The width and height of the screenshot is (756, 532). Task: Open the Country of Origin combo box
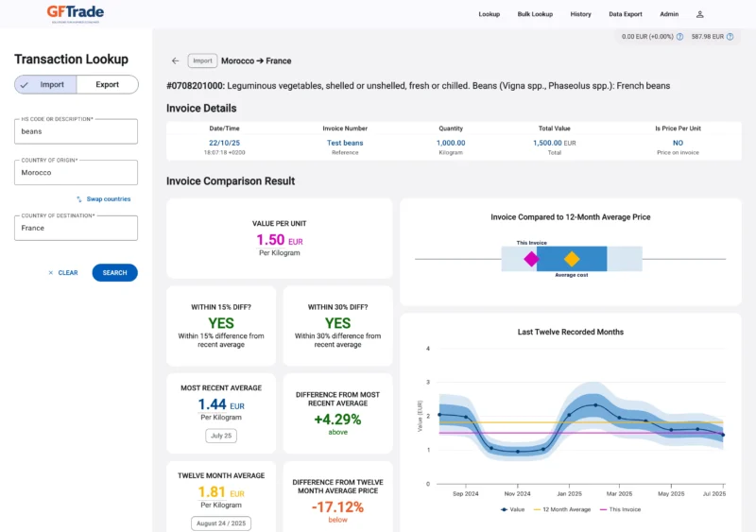point(76,173)
